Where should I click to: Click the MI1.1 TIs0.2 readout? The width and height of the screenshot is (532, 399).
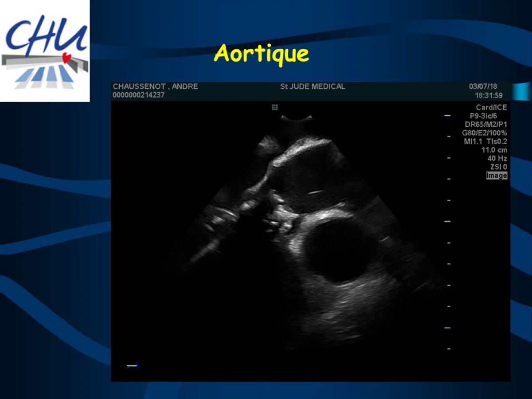coord(485,141)
